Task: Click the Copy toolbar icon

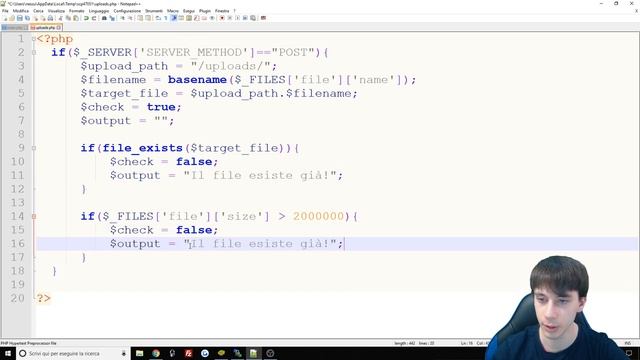Action: coord(68,18)
